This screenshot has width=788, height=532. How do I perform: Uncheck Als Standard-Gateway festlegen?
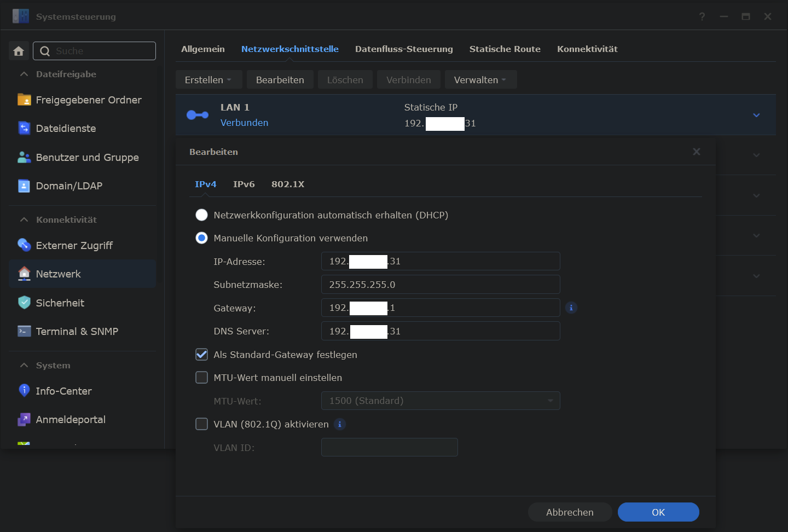click(201, 355)
